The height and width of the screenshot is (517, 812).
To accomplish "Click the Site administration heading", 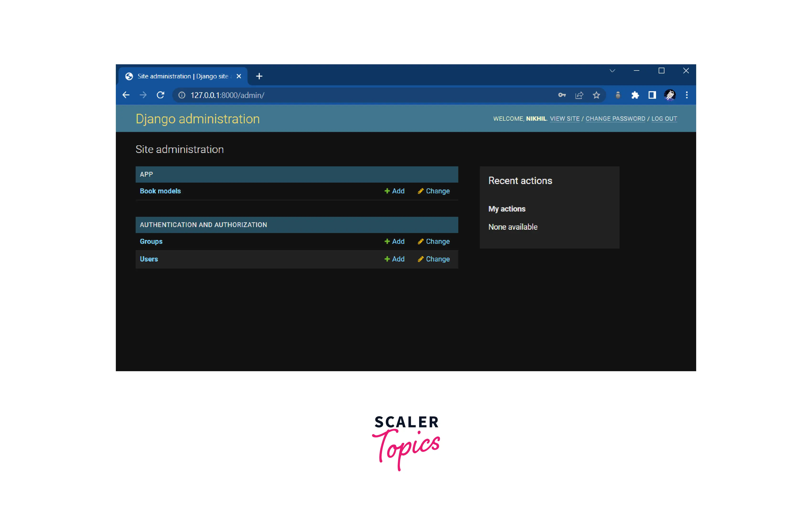I will [x=179, y=149].
